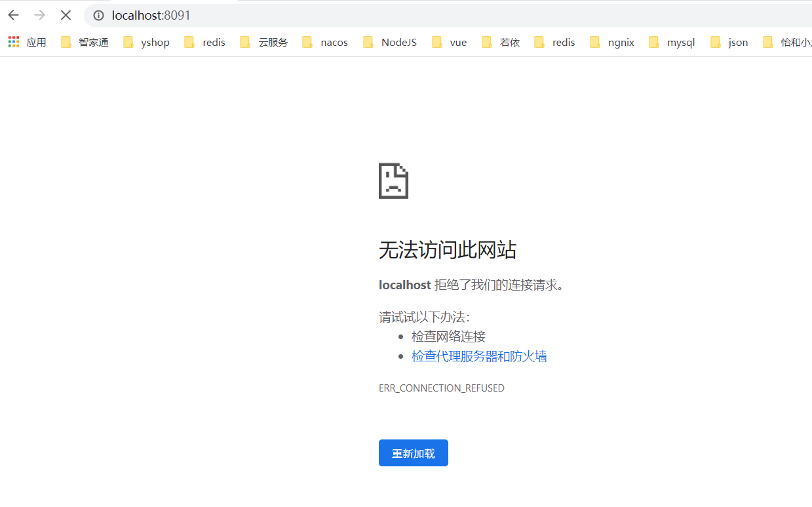Open the redis folder next to yshop

coord(204,43)
